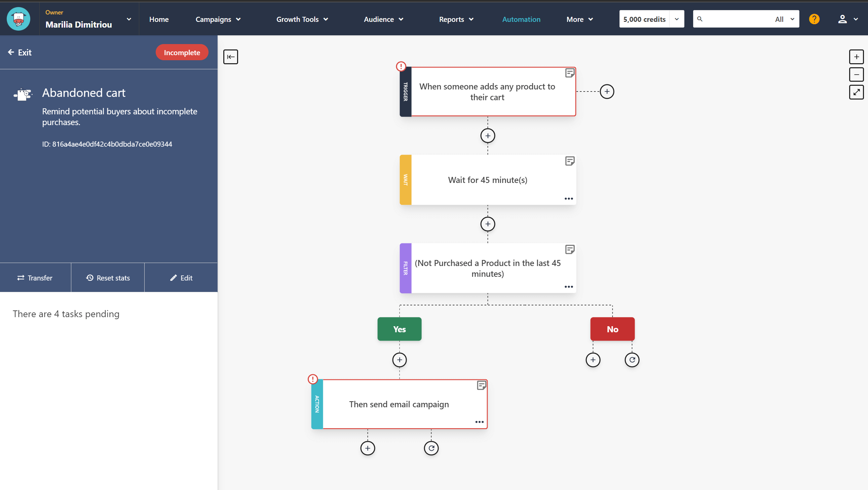Collapse the sidebar panel arrow button
Screen dimensions: 868x490
(230, 56)
